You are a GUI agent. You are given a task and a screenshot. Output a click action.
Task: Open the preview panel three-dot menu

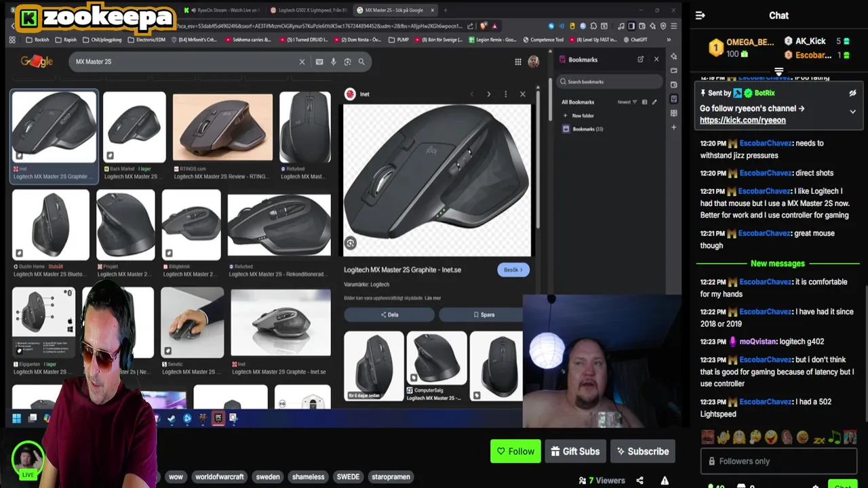pos(505,94)
